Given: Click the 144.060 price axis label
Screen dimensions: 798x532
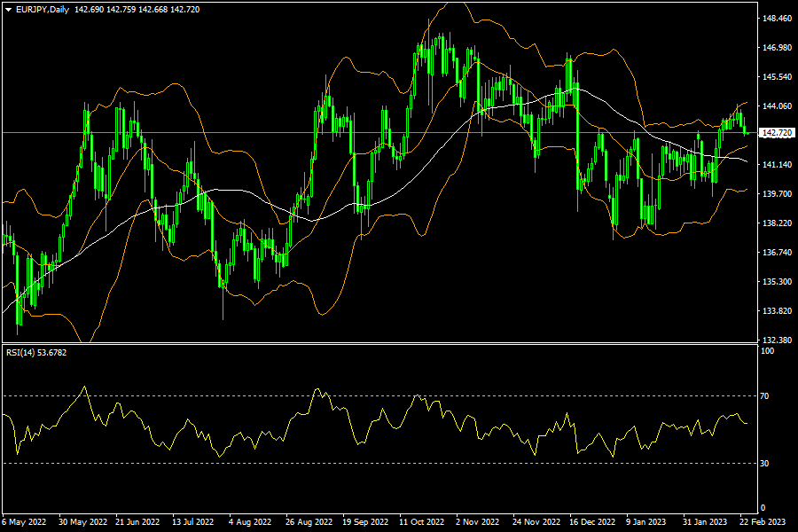Looking at the screenshot, I should pos(777,106).
